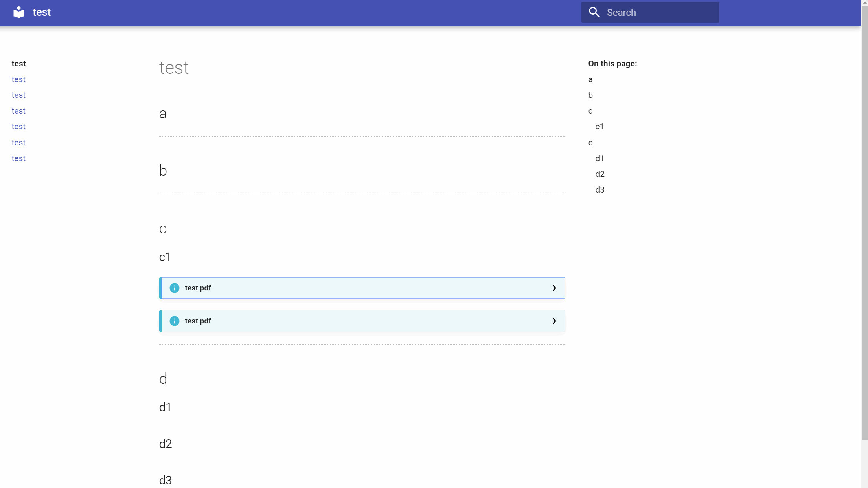Navigate to d2 in On this page
This screenshot has height=488, width=868.
600,174
